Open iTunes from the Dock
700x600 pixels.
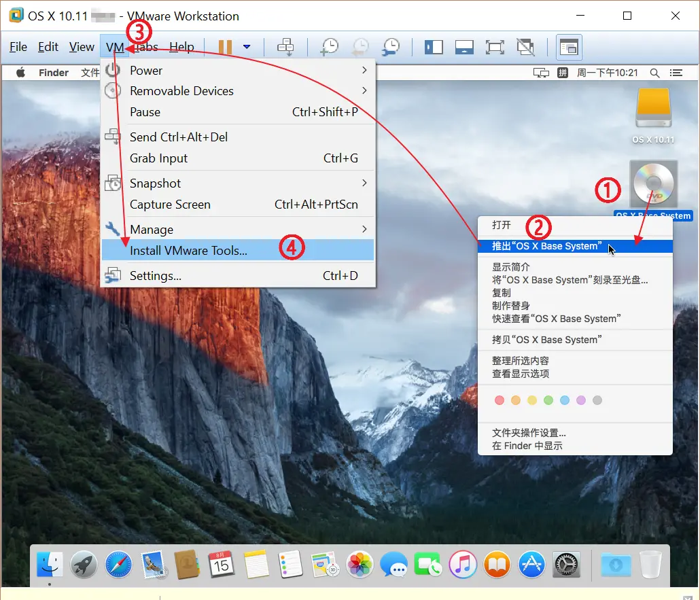click(463, 565)
